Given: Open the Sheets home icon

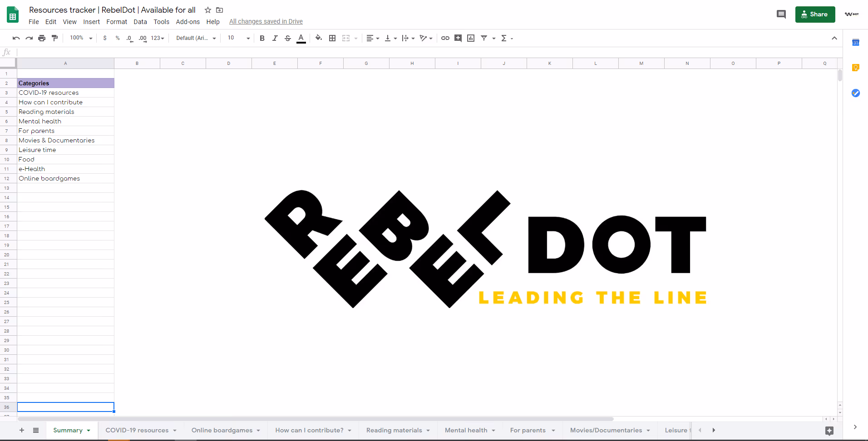Looking at the screenshot, I should click(13, 15).
